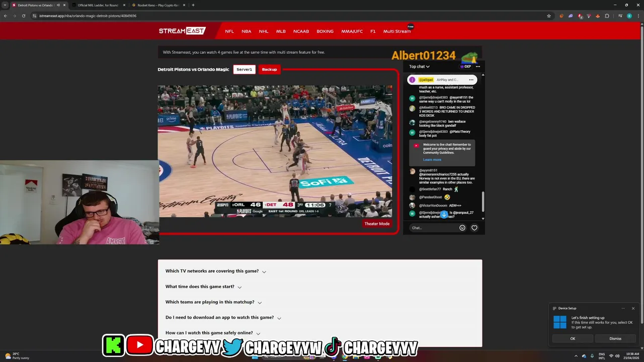The image size is (644, 362).
Task: Expand Which TV networks are covering question
Action: pyautogui.click(x=216, y=271)
